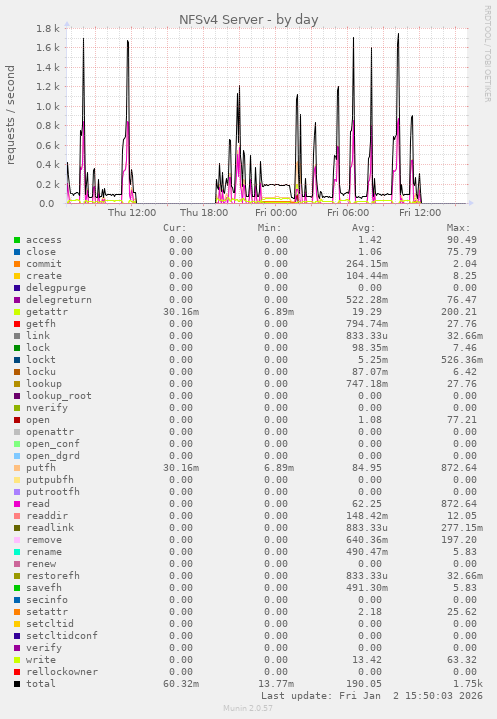This screenshot has height=719, width=497.
Task: Click the access legend green color swatch
Action: [17, 240]
